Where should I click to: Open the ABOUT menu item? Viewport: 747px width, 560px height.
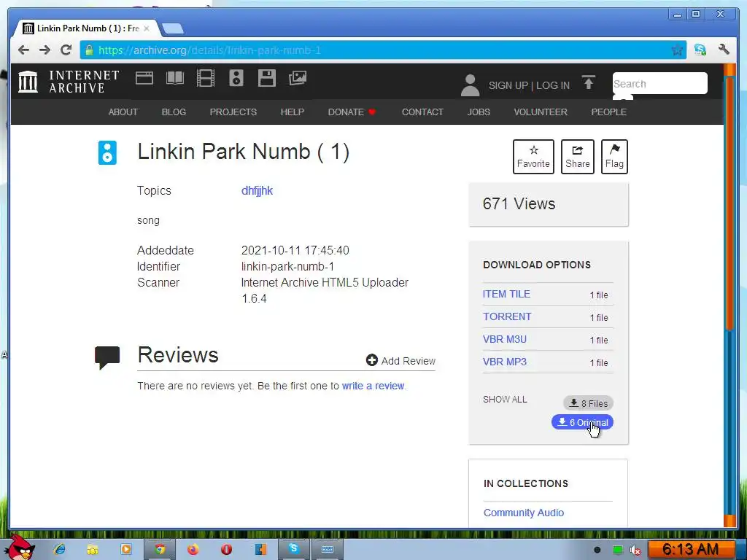click(123, 112)
